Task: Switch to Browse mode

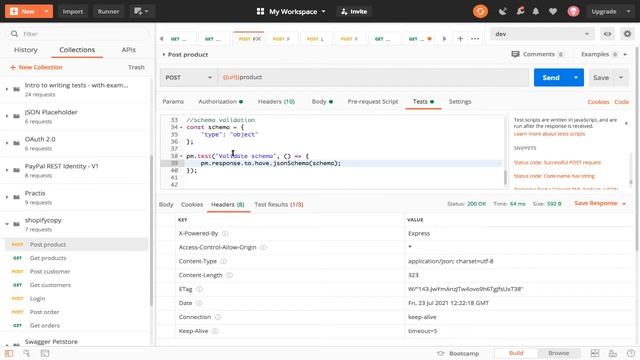Action: point(558,353)
